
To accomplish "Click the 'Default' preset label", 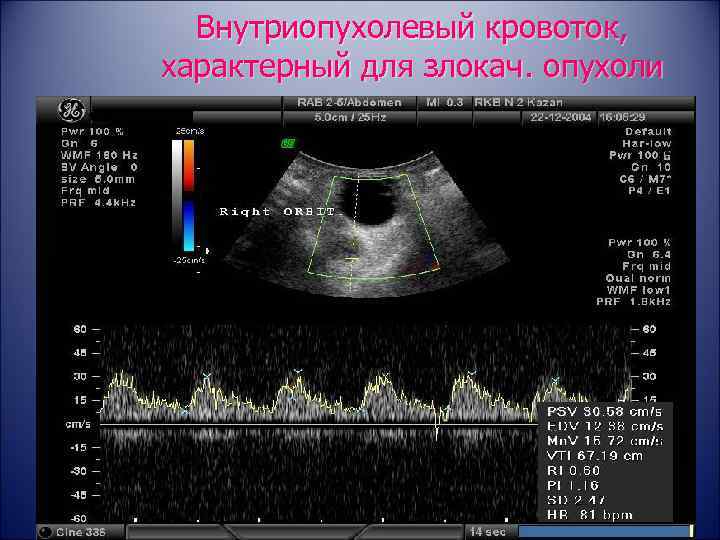I will (648, 131).
